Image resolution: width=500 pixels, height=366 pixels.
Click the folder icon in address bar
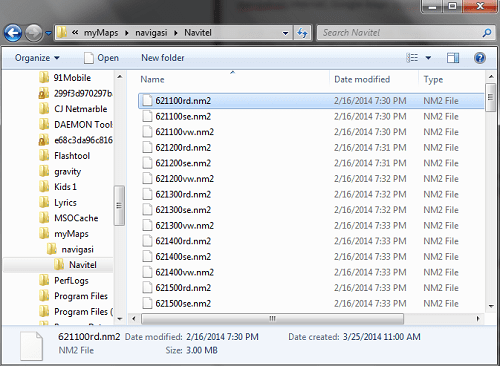point(62,32)
